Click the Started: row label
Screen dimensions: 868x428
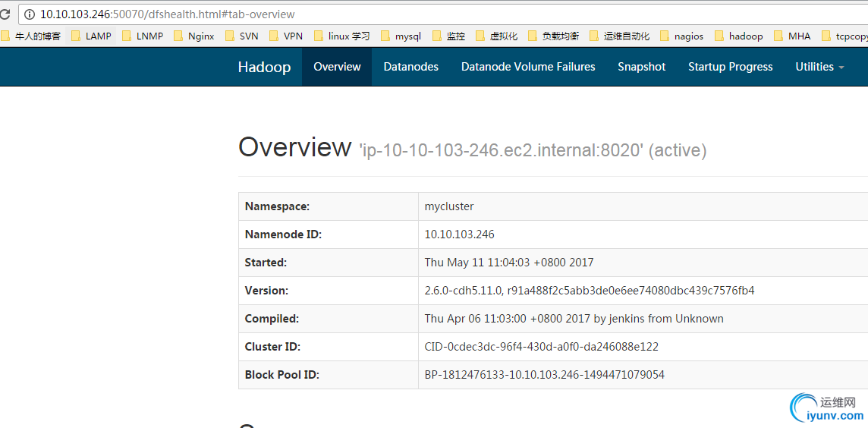pyautogui.click(x=266, y=263)
